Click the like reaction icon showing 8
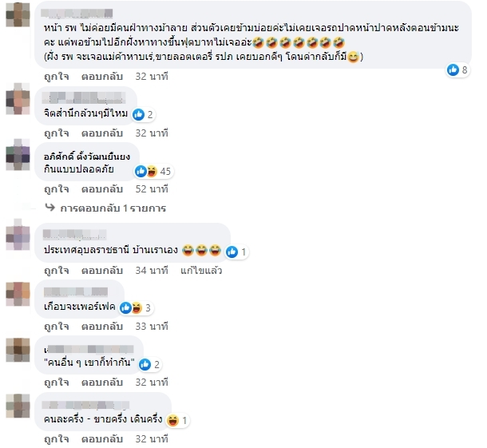Viewport: 487px width, 448px height. 453,70
